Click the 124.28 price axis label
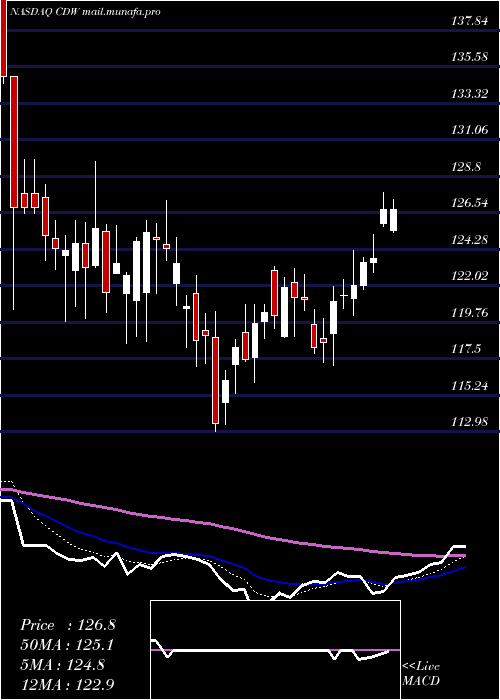This screenshot has width=500, height=700. (x=469, y=240)
